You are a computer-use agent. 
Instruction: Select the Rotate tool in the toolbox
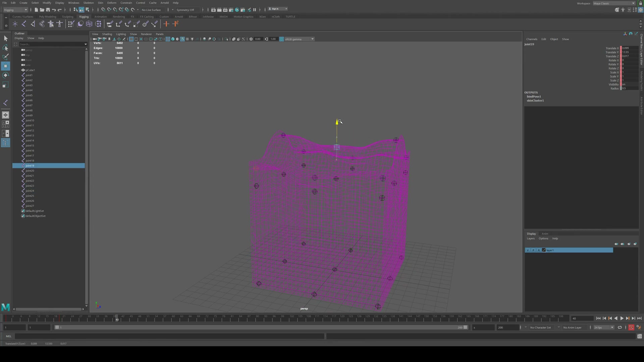5,75
